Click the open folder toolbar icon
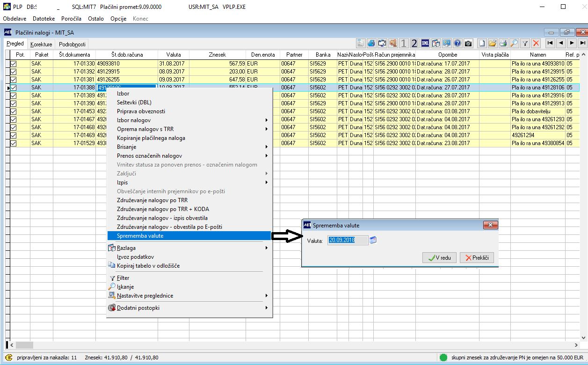This screenshot has width=588, height=365. pos(493,43)
